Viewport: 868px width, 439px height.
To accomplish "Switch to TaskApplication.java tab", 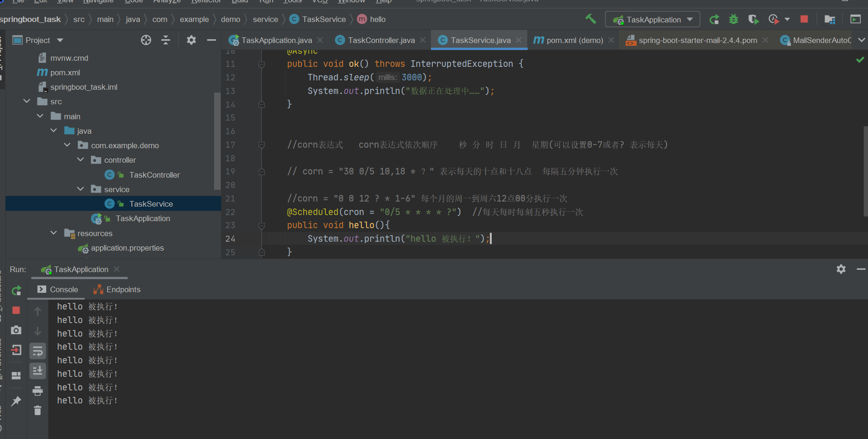I will pos(277,40).
